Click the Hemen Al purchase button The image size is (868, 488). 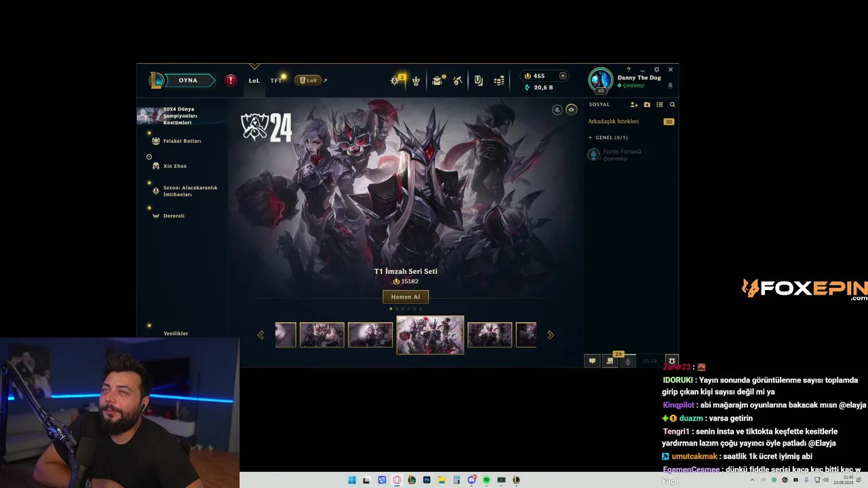click(406, 297)
